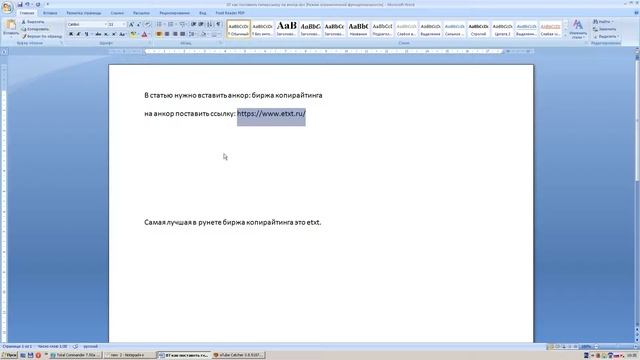Toggle Align Left paragraph button
640x360 pixels.
[x=159, y=34]
